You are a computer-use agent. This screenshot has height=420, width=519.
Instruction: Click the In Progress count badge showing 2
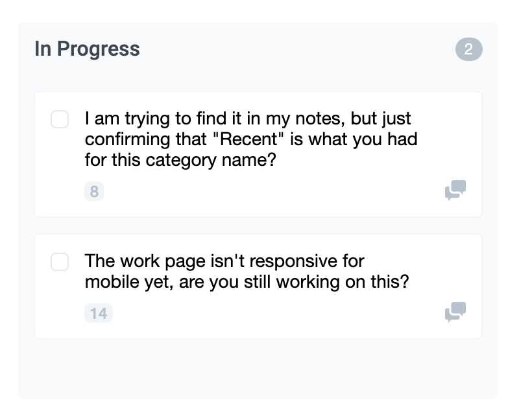[468, 49]
